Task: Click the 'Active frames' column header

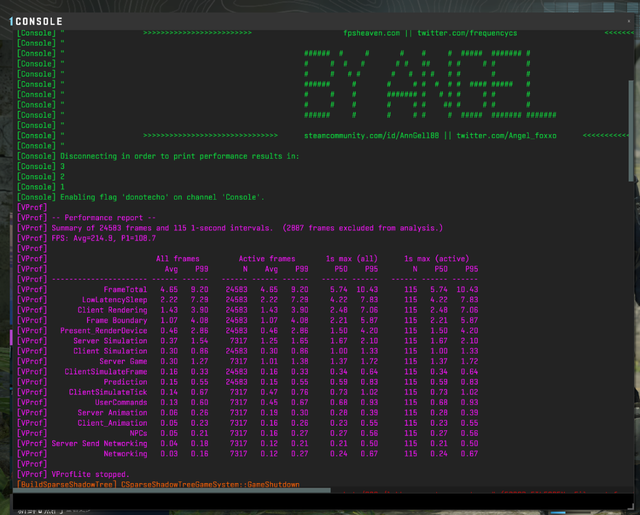Action: pos(267,259)
